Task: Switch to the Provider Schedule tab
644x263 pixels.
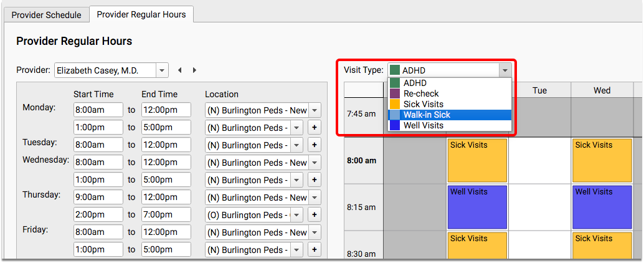Action: [x=47, y=15]
